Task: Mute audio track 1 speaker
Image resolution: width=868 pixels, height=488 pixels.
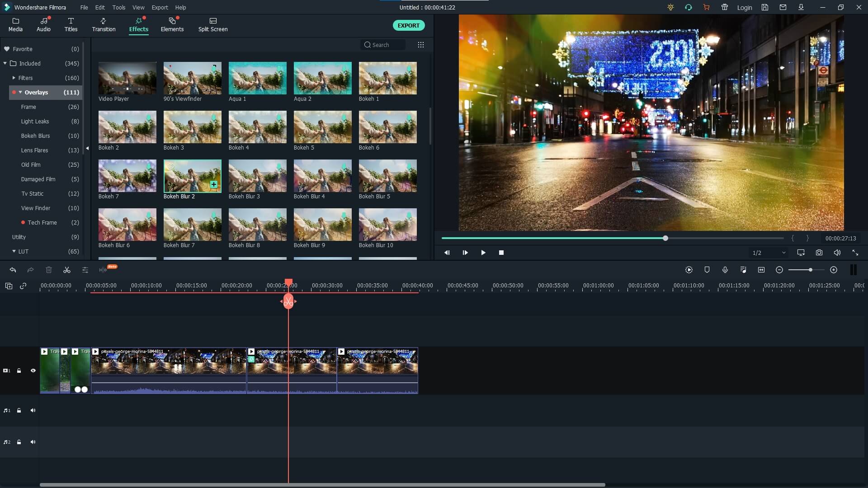Action: [33, 410]
